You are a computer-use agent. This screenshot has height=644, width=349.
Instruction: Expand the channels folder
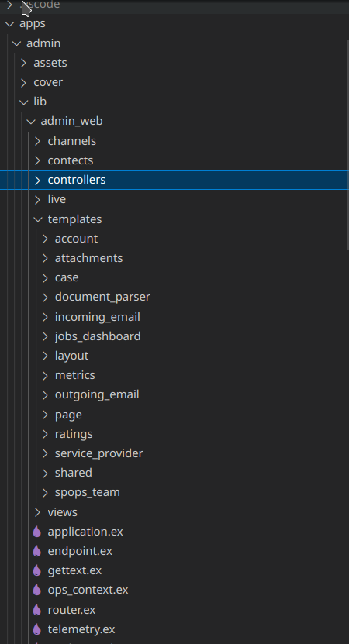[71, 141]
